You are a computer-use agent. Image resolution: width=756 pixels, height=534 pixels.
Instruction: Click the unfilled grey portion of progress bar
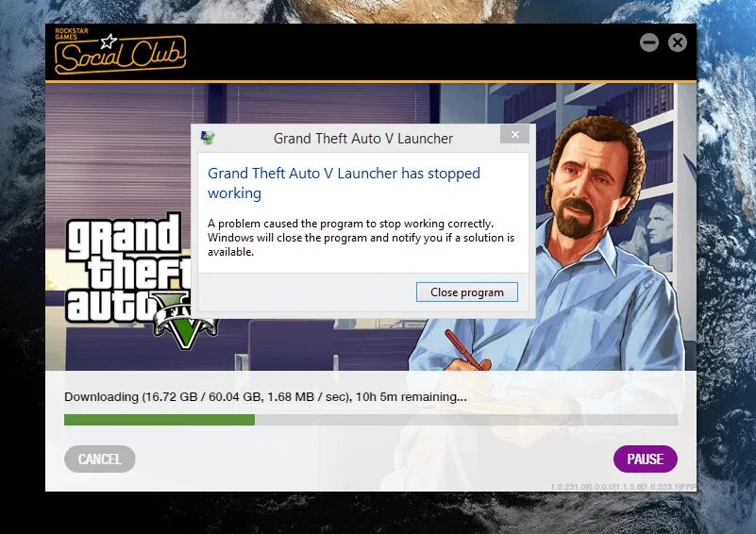465,420
